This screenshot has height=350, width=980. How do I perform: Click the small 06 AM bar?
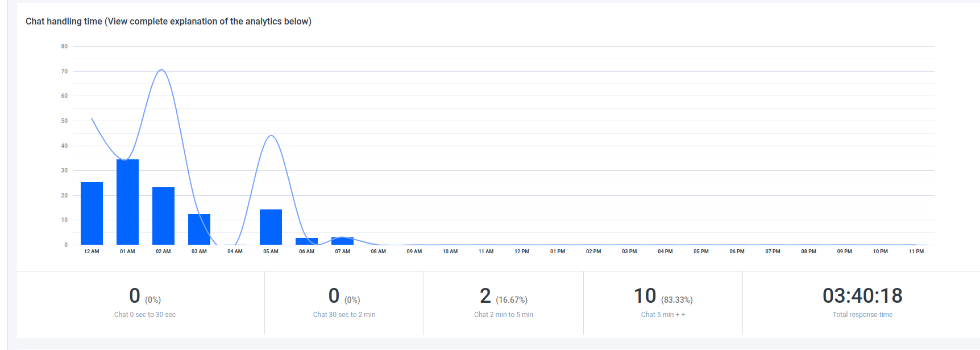coord(306,241)
